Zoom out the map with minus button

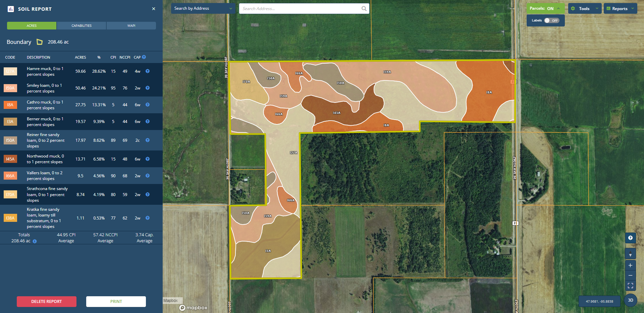[x=630, y=275]
